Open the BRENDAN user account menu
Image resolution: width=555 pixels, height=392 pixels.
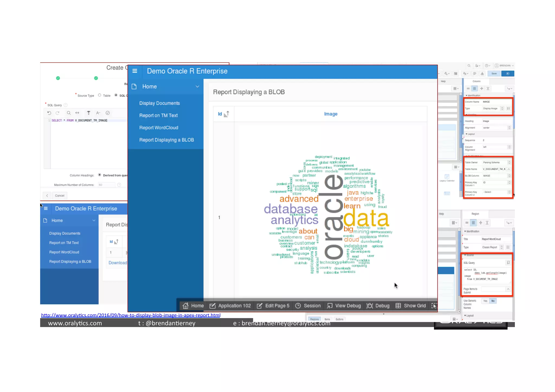(x=504, y=66)
